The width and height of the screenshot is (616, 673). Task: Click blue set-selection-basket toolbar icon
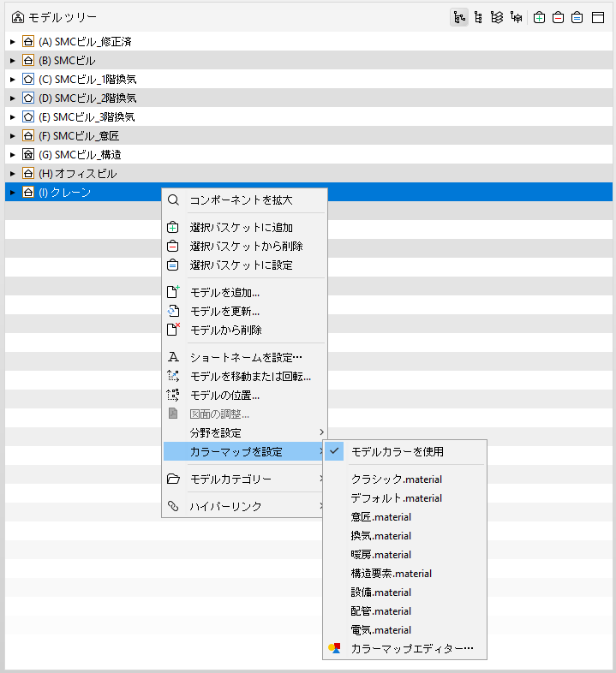(x=577, y=18)
